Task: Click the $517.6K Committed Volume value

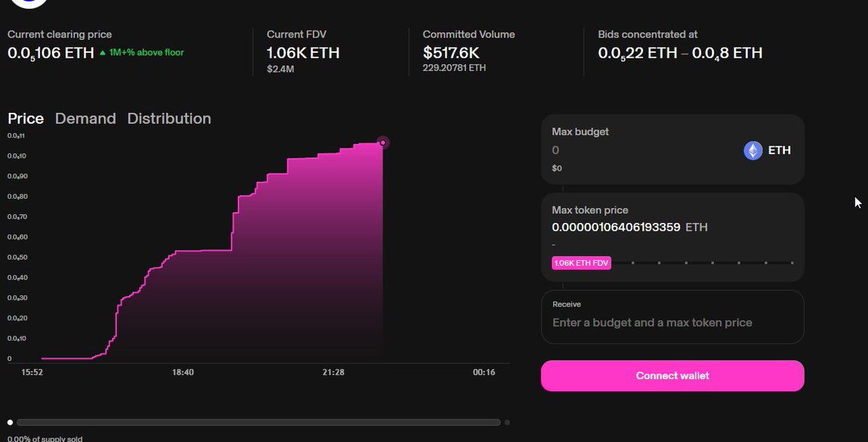Action: coord(451,53)
